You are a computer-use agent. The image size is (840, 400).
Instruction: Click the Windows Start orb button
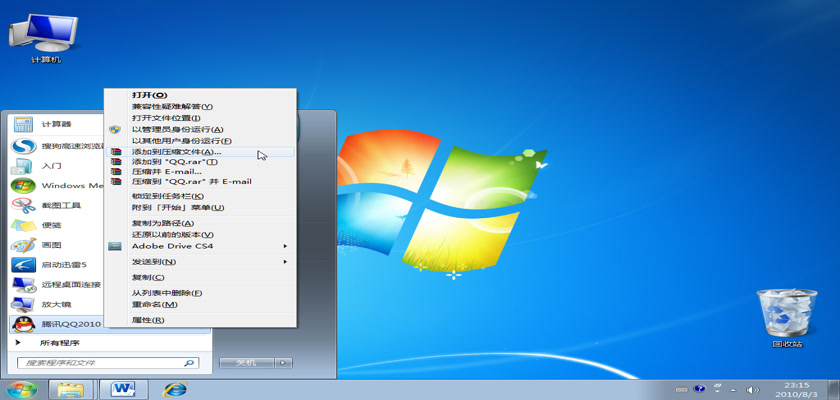click(22, 388)
